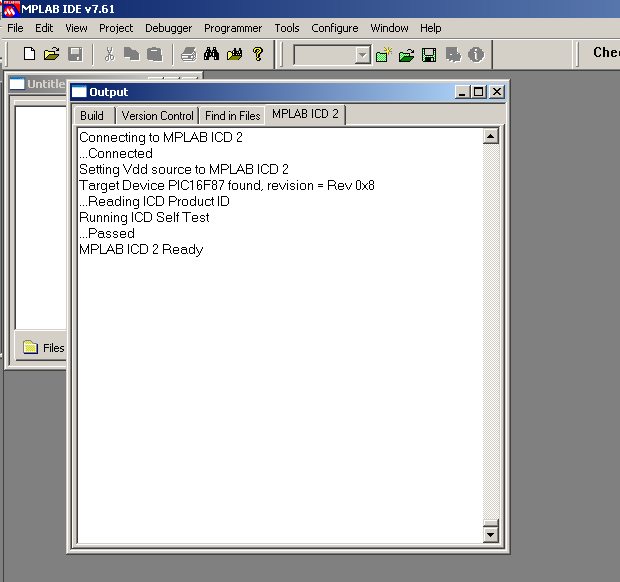Viewport: 620px width, 582px height.
Task: Click the Print icon in toolbar
Action: pos(189,54)
